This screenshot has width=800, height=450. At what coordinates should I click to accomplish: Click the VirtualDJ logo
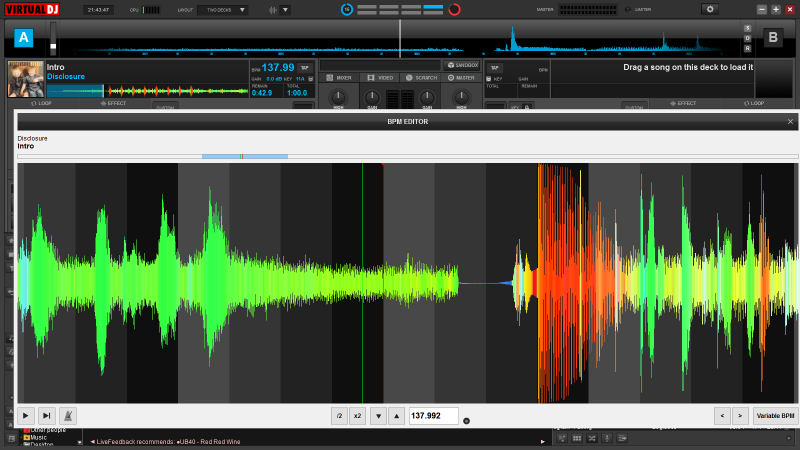tap(32, 9)
